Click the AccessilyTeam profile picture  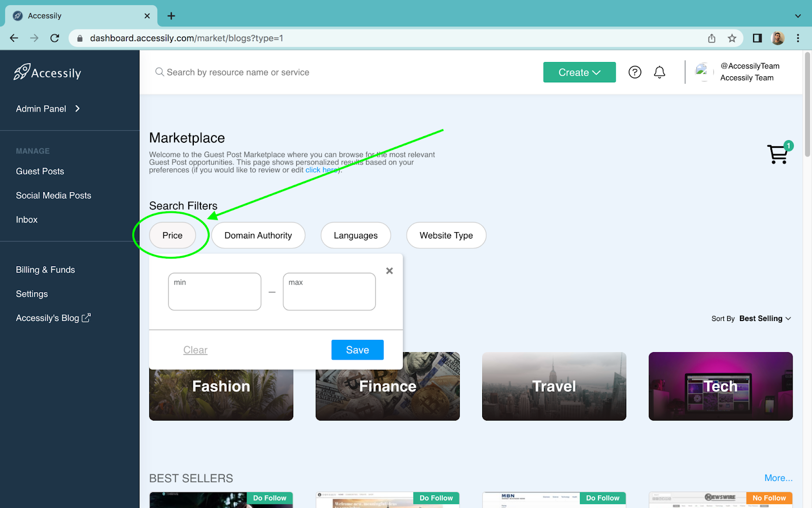tap(704, 72)
